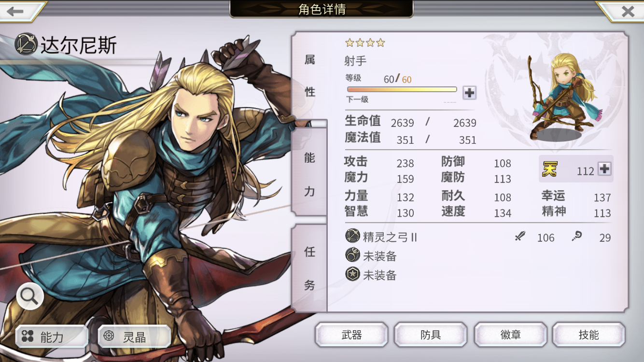Open the 防具 button

click(x=431, y=335)
